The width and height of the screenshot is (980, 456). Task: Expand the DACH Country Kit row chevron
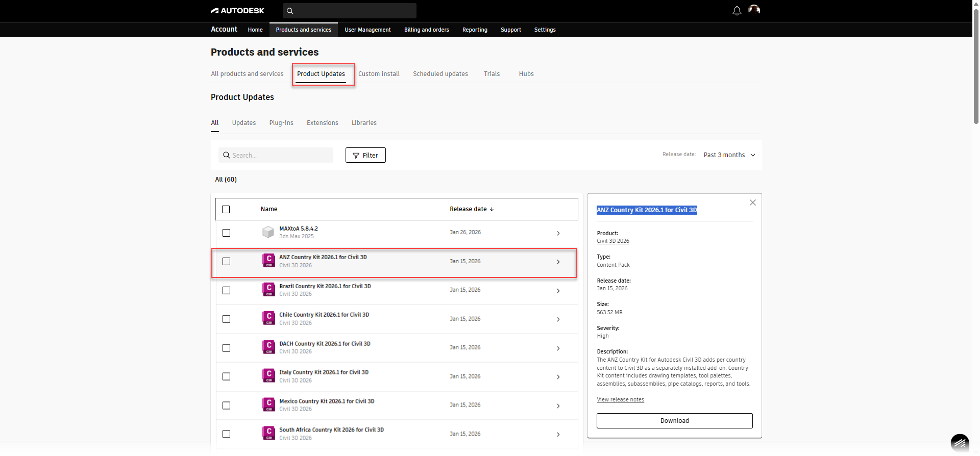coord(558,348)
